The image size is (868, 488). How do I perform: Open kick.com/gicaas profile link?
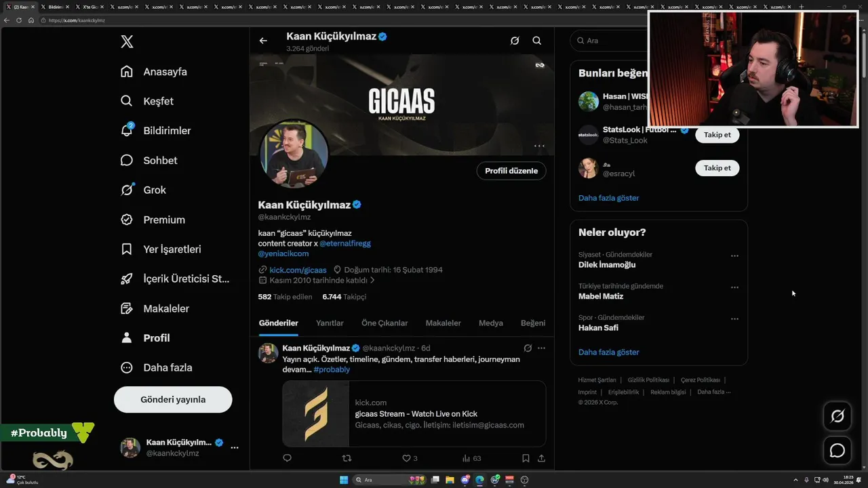298,270
